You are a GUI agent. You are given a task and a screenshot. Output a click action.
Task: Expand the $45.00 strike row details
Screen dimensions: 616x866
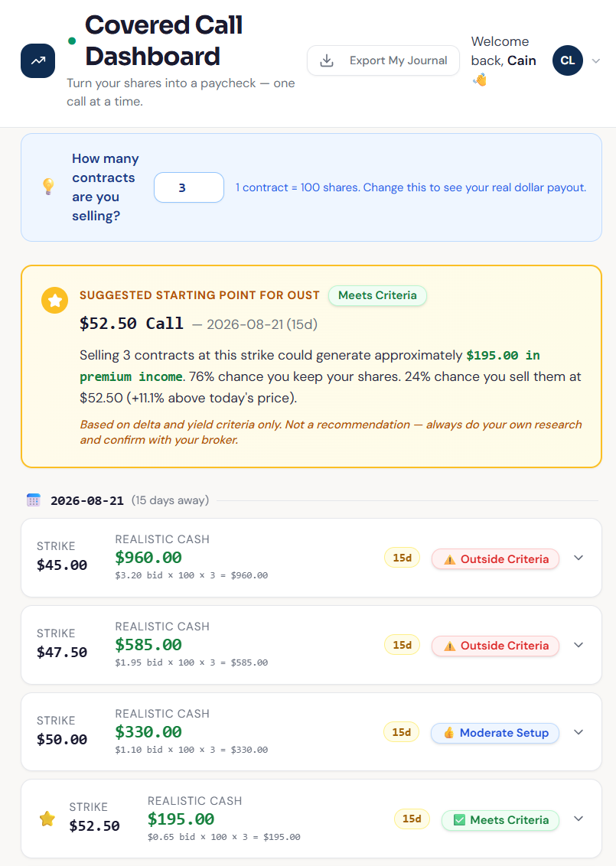579,558
